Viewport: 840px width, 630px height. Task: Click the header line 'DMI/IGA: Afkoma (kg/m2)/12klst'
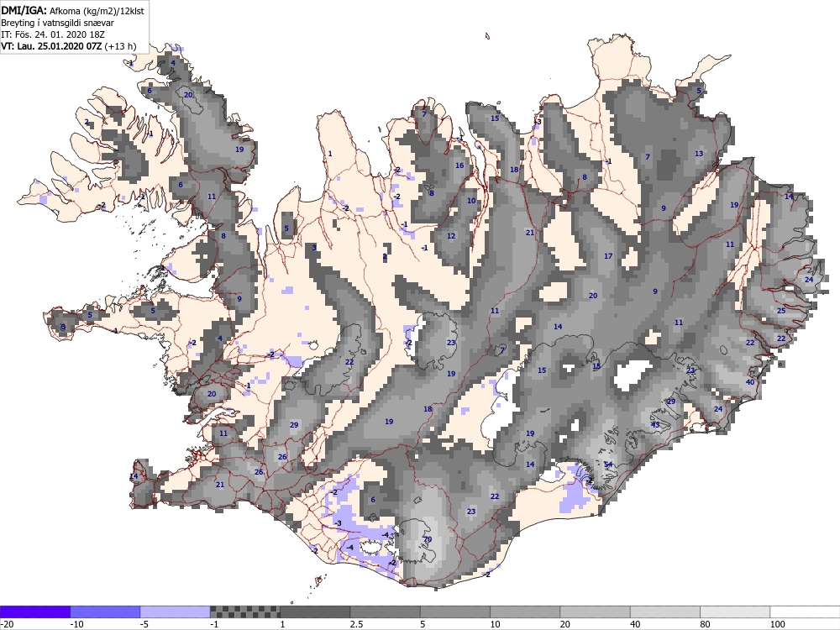point(72,10)
